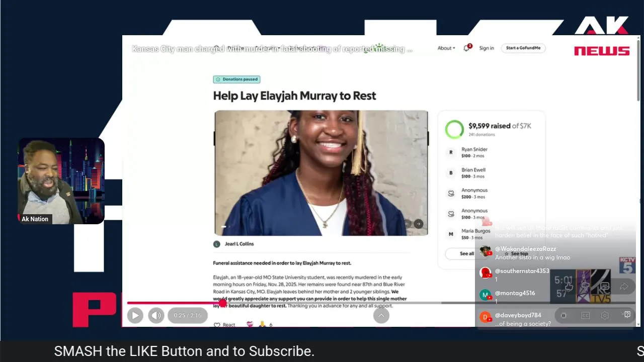This screenshot has width=644, height=362.
Task: Click the Sign in link
Action: click(487, 48)
